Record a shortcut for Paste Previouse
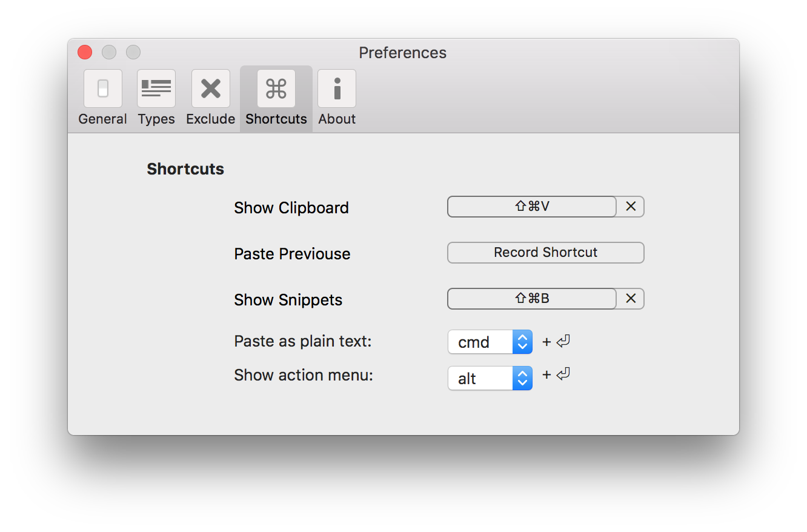 tap(545, 253)
